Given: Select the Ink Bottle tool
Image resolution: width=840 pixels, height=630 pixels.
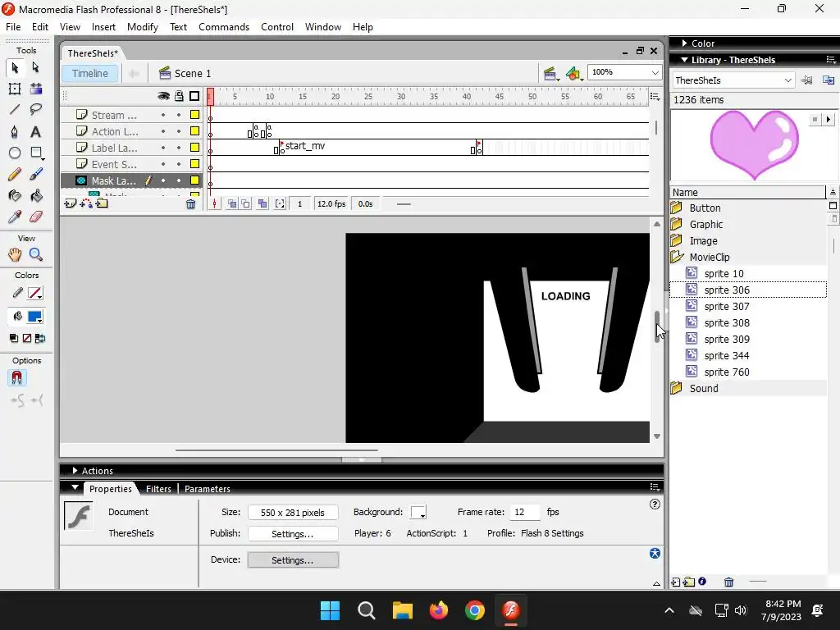Looking at the screenshot, I should click(x=15, y=195).
